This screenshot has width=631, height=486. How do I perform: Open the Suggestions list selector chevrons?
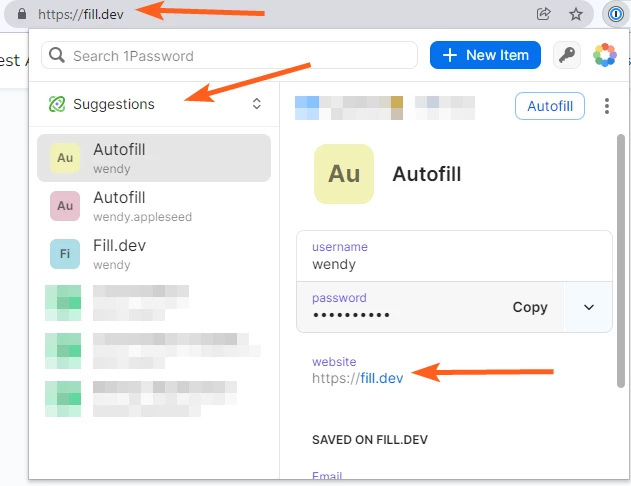(x=257, y=104)
